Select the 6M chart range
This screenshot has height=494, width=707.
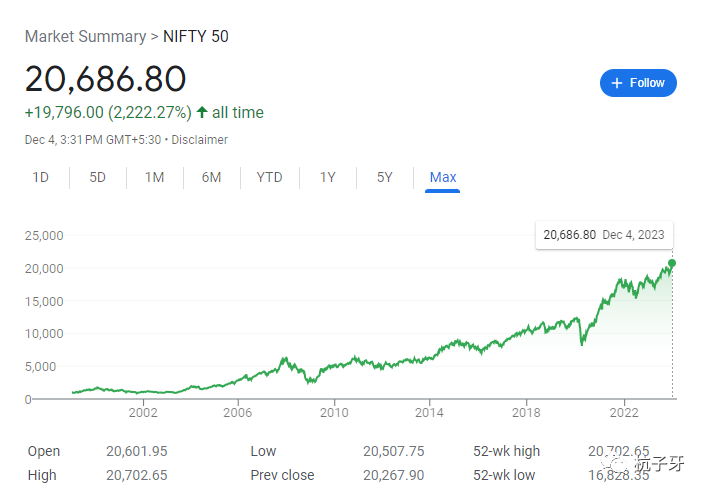click(x=211, y=177)
